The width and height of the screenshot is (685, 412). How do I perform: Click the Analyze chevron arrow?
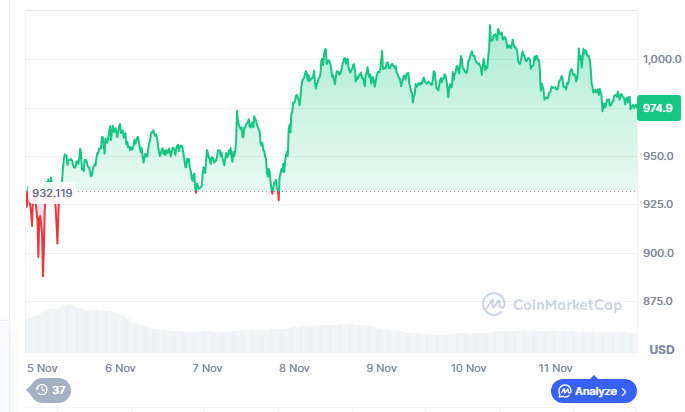[624, 391]
